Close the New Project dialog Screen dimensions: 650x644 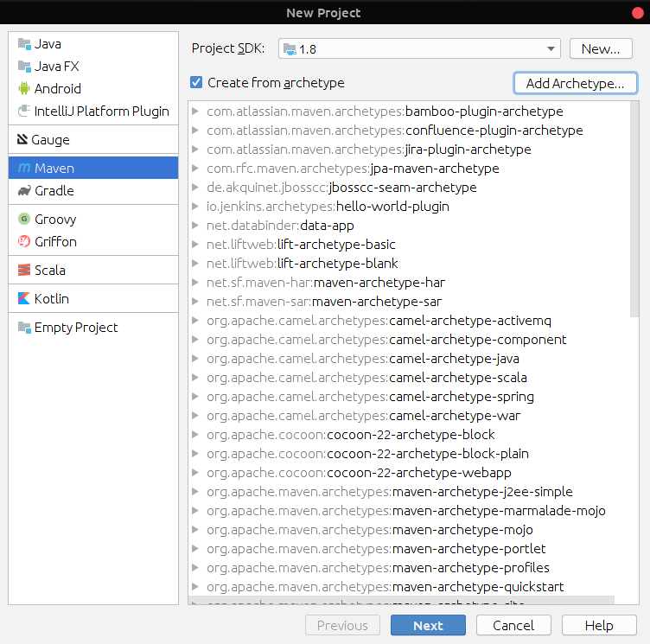point(638,13)
